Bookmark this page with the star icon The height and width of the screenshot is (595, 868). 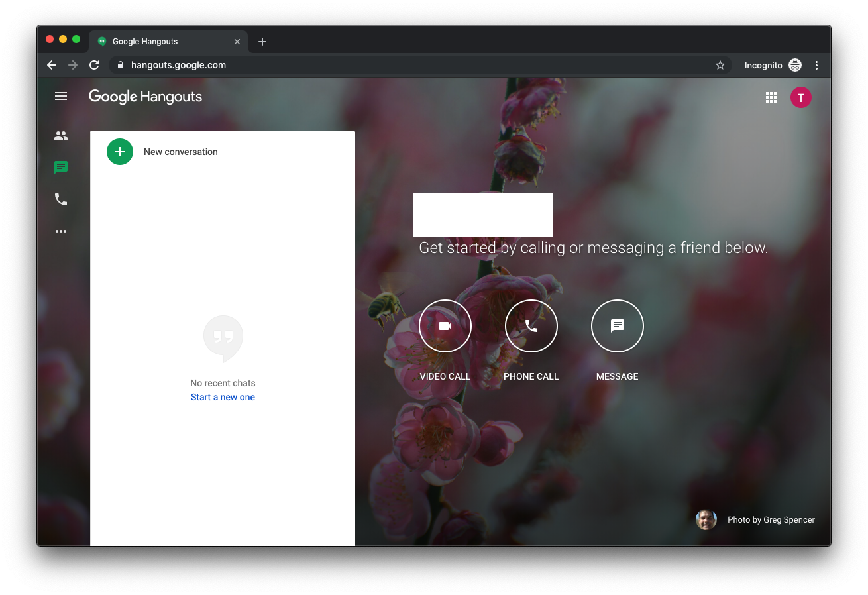(720, 65)
